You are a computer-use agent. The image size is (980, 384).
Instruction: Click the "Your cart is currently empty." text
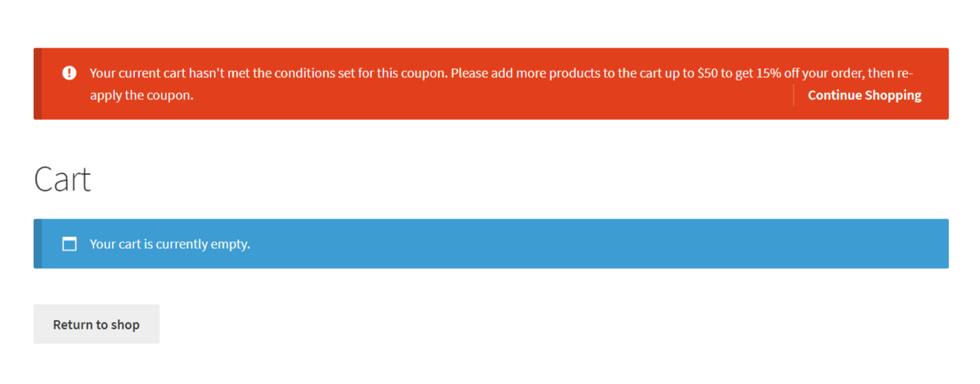tap(169, 244)
